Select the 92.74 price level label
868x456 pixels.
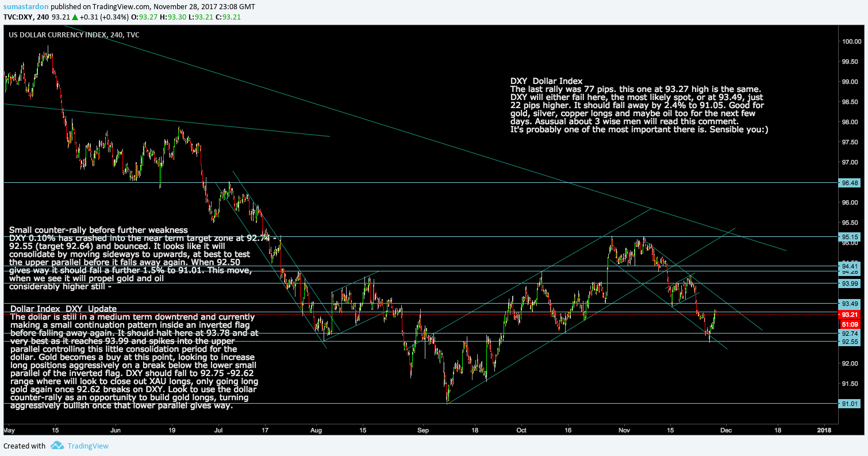pyautogui.click(x=850, y=334)
